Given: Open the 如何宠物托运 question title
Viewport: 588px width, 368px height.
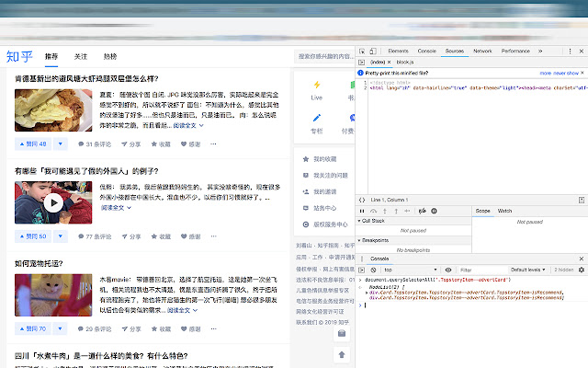Looking at the screenshot, I should (x=39, y=264).
